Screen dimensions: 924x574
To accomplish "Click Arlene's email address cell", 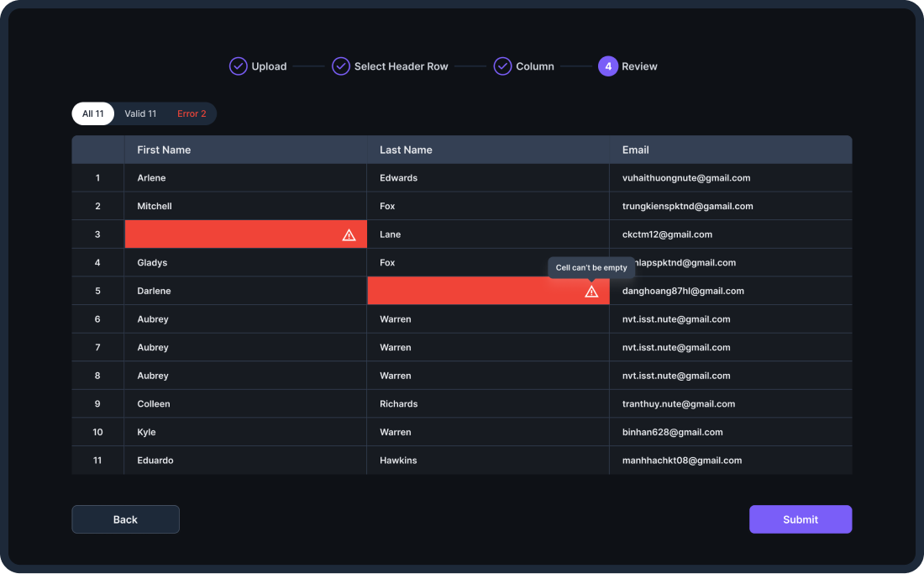I will 685,177.
